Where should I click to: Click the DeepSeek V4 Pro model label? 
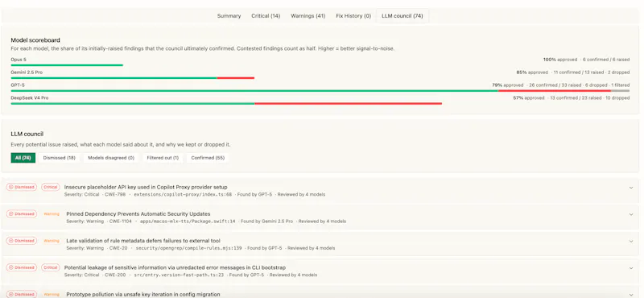[30, 97]
